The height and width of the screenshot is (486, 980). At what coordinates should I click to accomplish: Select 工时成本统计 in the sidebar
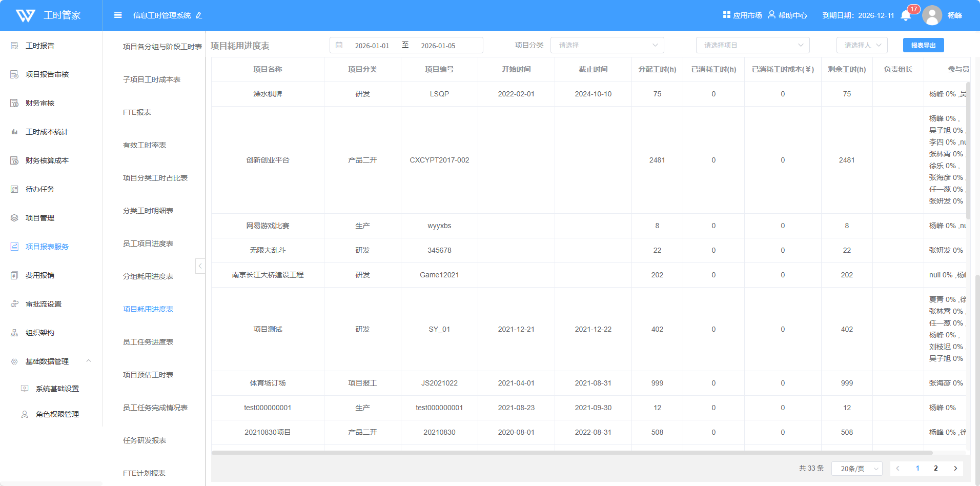pos(47,132)
